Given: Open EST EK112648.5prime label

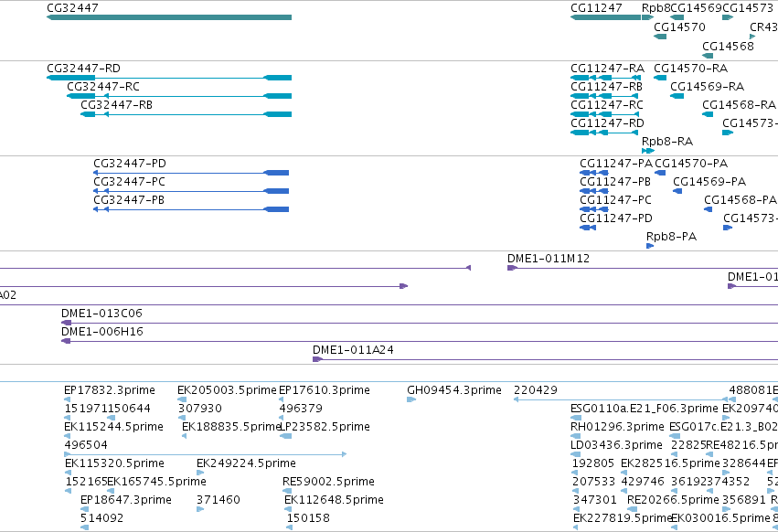Looking at the screenshot, I should (x=334, y=500).
